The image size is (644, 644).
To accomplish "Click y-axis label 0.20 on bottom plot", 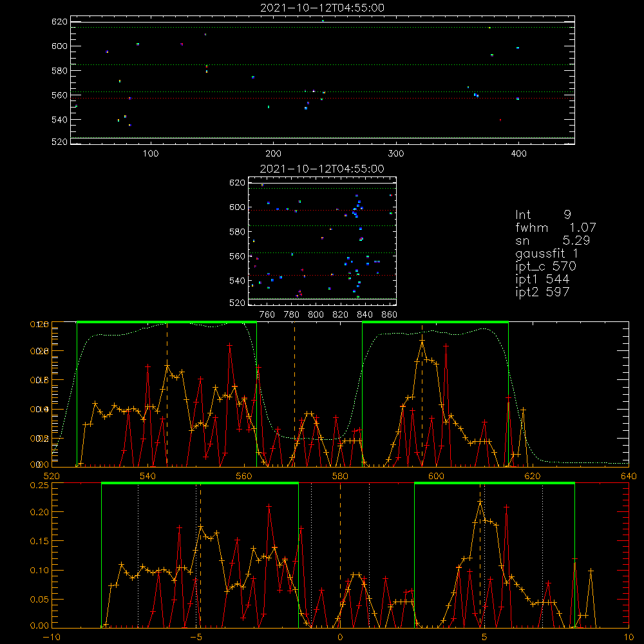I will (39, 512).
